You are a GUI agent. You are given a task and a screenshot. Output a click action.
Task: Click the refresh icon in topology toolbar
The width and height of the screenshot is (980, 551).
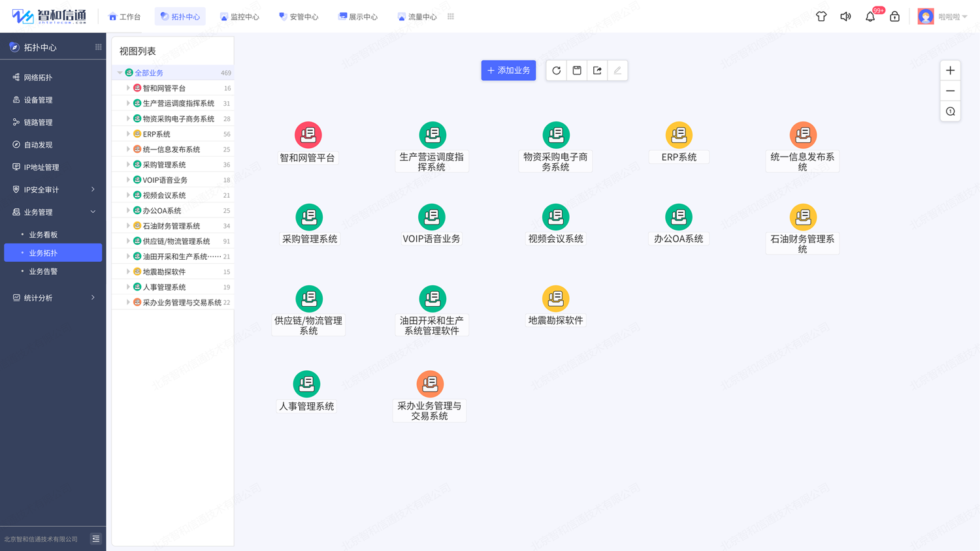[556, 71]
